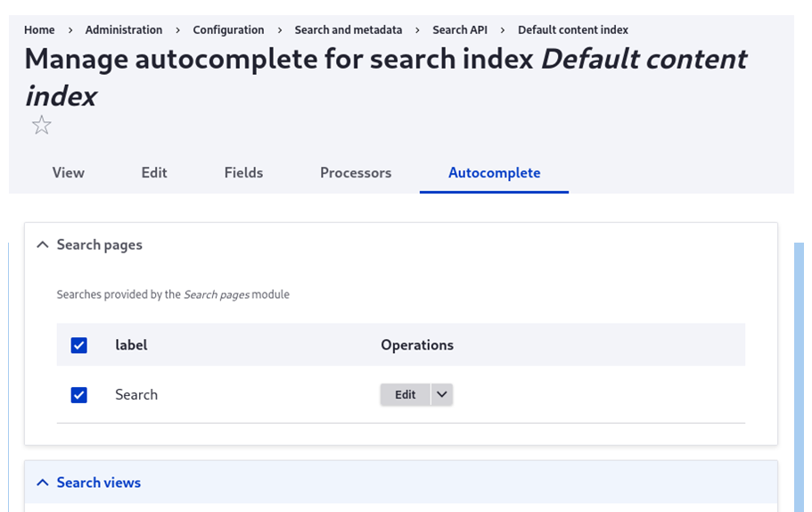The width and height of the screenshot is (812, 512).
Task: Open the Configuration breadcrumb link
Action: click(x=228, y=30)
